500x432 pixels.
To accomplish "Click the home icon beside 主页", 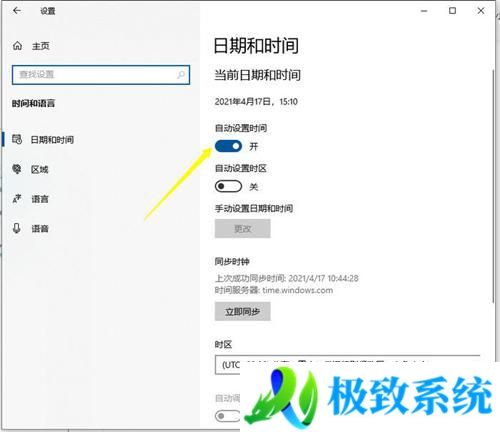I will pos(17,46).
